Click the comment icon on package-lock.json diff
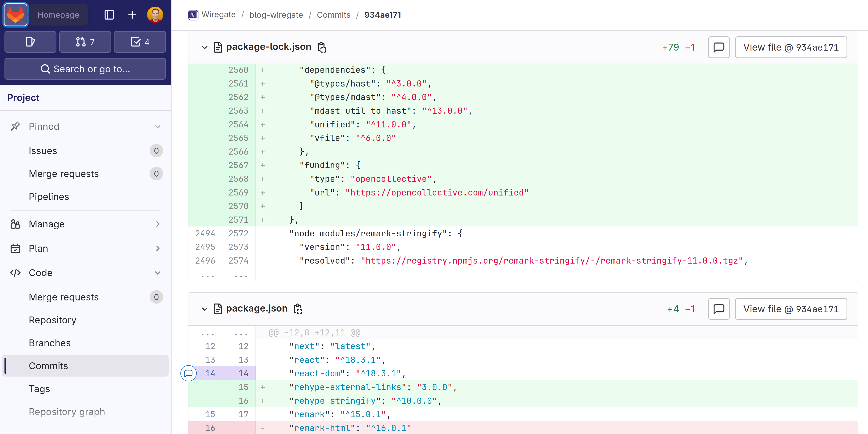The width and height of the screenshot is (868, 434). pyautogui.click(x=719, y=47)
